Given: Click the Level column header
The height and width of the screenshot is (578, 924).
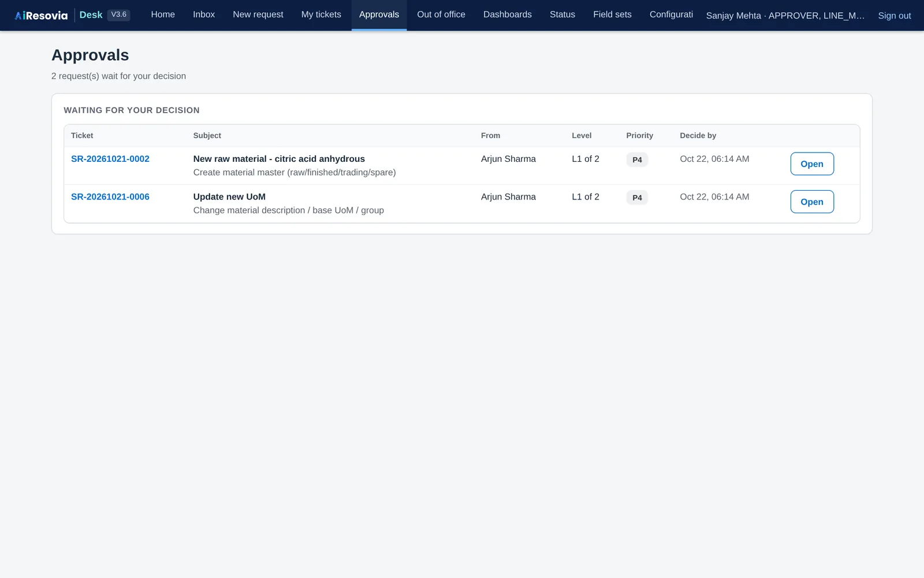Looking at the screenshot, I should click(582, 135).
